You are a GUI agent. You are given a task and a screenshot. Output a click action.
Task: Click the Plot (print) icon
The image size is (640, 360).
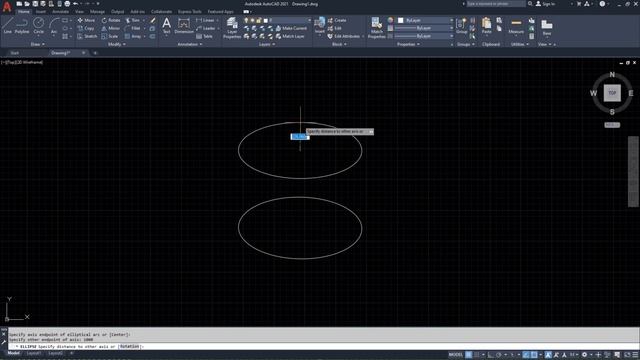67,4
